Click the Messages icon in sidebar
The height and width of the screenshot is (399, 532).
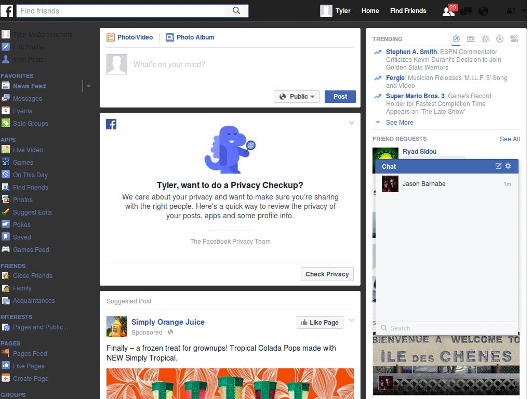point(5,98)
